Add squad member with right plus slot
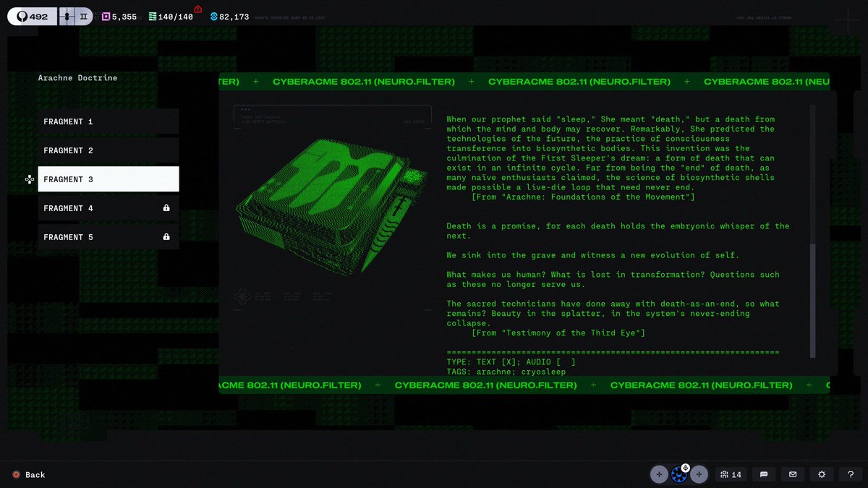The height and width of the screenshot is (488, 868). 699,474
